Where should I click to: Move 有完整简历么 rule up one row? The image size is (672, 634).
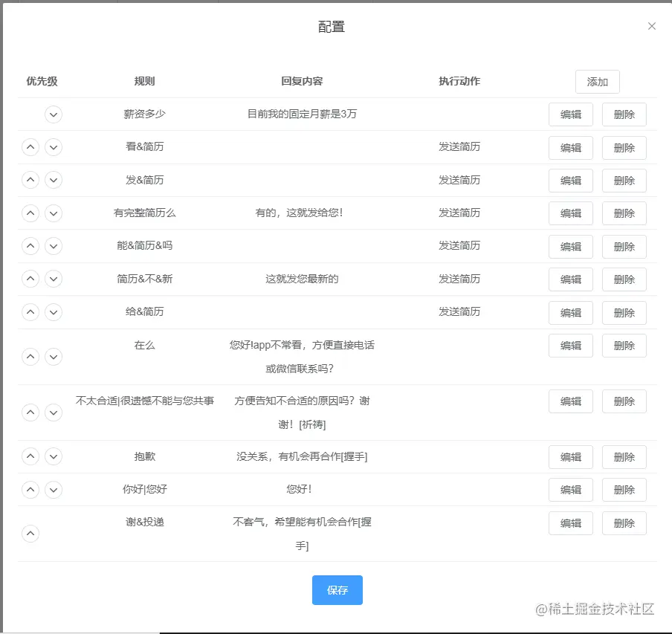coord(30,213)
